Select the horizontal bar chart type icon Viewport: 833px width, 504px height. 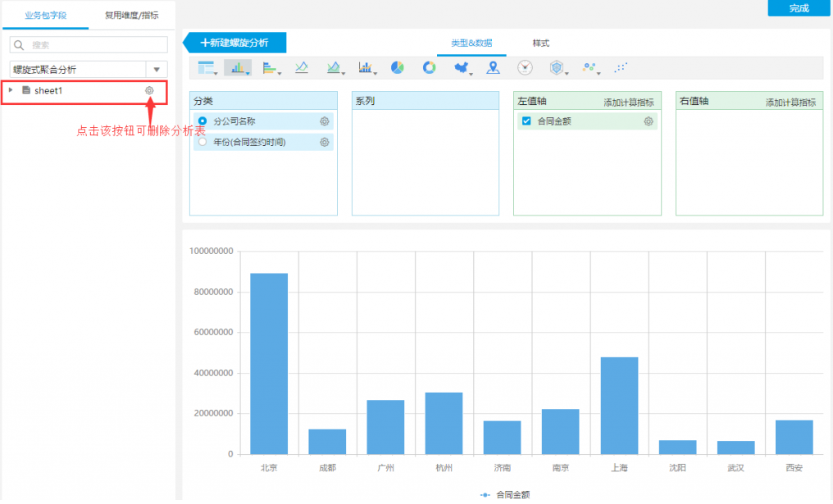tap(270, 67)
